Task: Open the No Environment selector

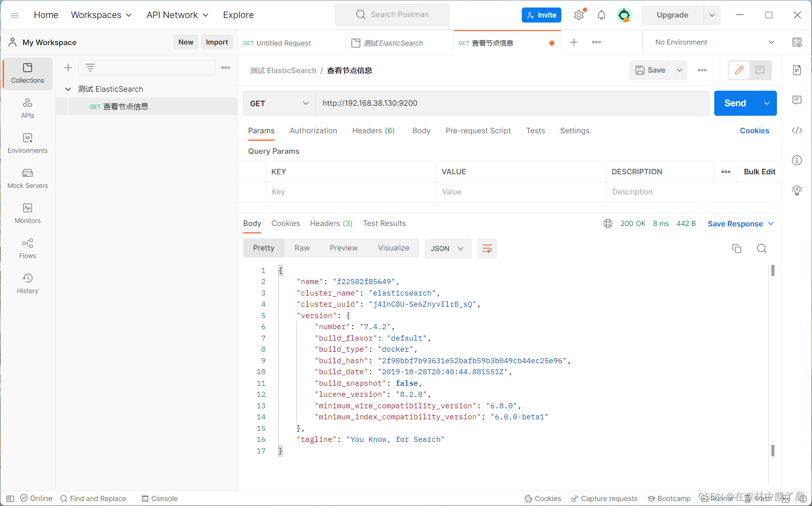Action: pyautogui.click(x=715, y=43)
